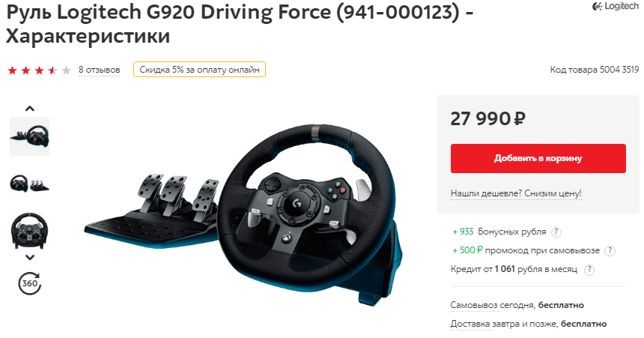Viewport: 644px width, 338px height.
Task: Show thumbnails above with up chevron
Action: (29, 109)
